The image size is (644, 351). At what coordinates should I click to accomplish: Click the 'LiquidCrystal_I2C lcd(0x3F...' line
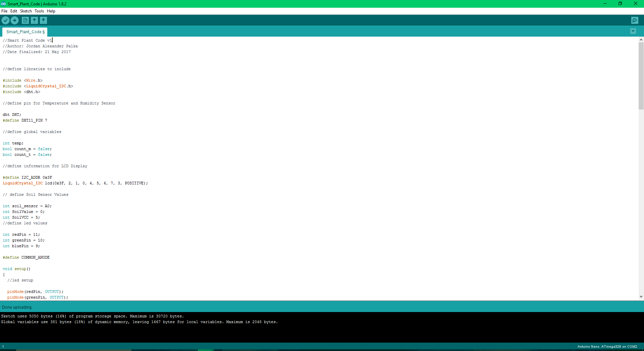click(75, 183)
